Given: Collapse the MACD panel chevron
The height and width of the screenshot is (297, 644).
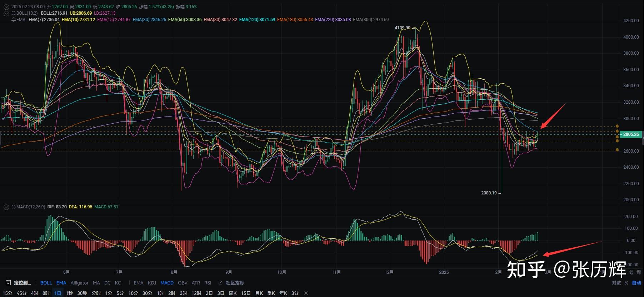Looking at the screenshot, I should point(6,207).
